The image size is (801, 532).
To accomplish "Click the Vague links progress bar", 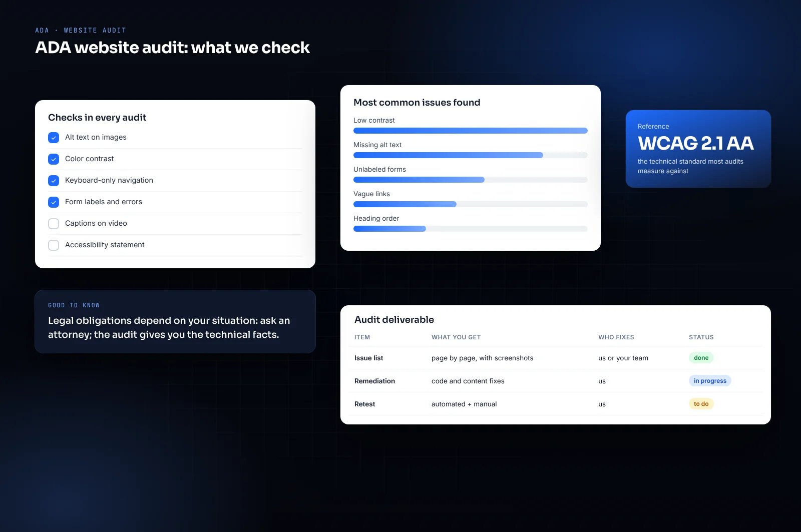I will [471, 204].
